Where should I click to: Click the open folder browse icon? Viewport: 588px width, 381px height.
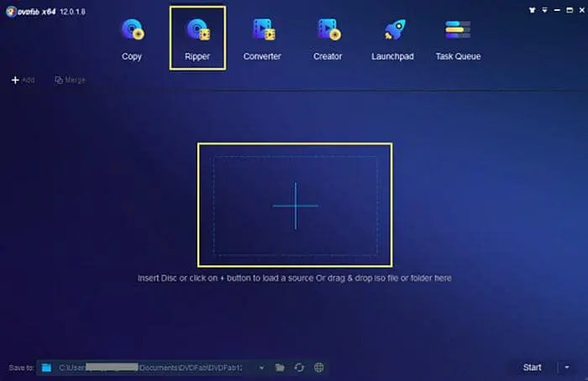[280, 368]
